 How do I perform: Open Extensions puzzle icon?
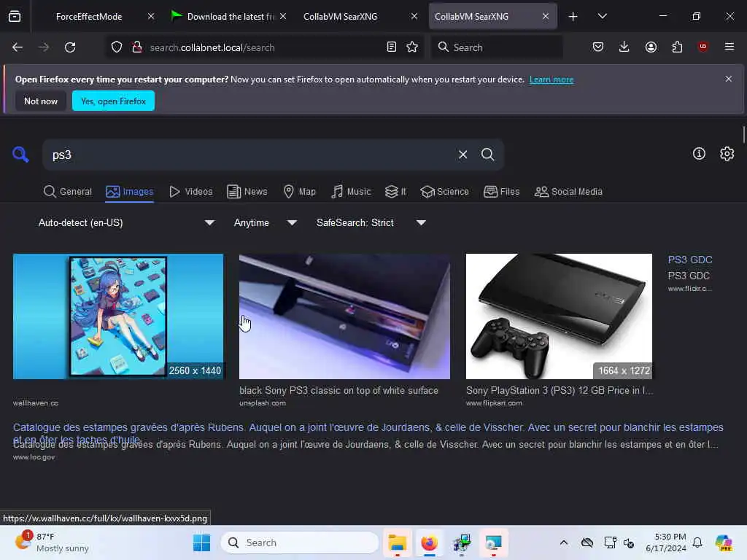(677, 47)
